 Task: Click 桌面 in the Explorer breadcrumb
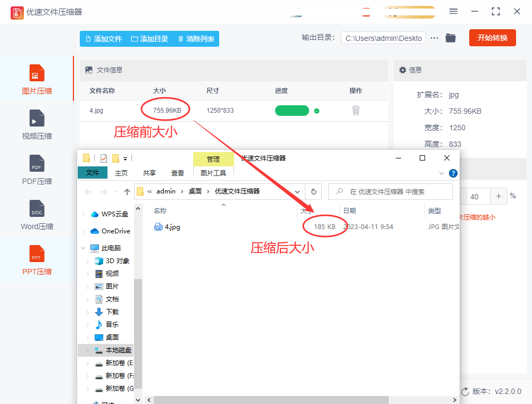click(x=195, y=191)
